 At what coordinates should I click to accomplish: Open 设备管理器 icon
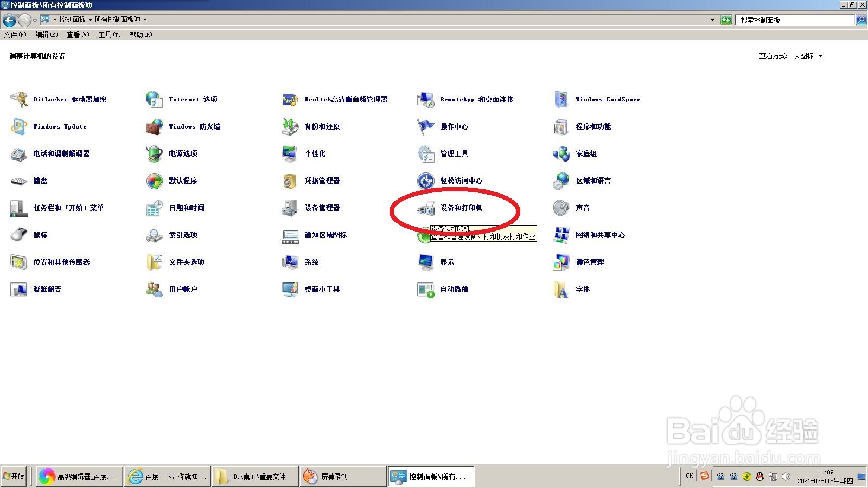[290, 208]
